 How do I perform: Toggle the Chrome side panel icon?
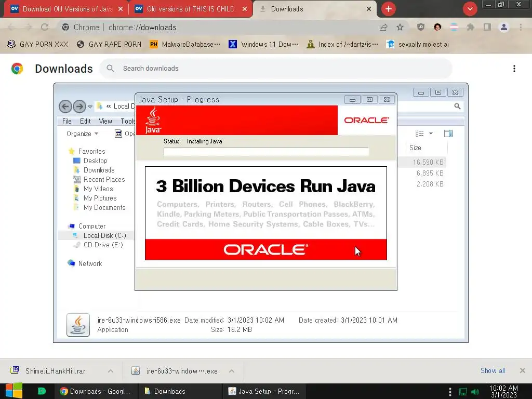(x=487, y=27)
